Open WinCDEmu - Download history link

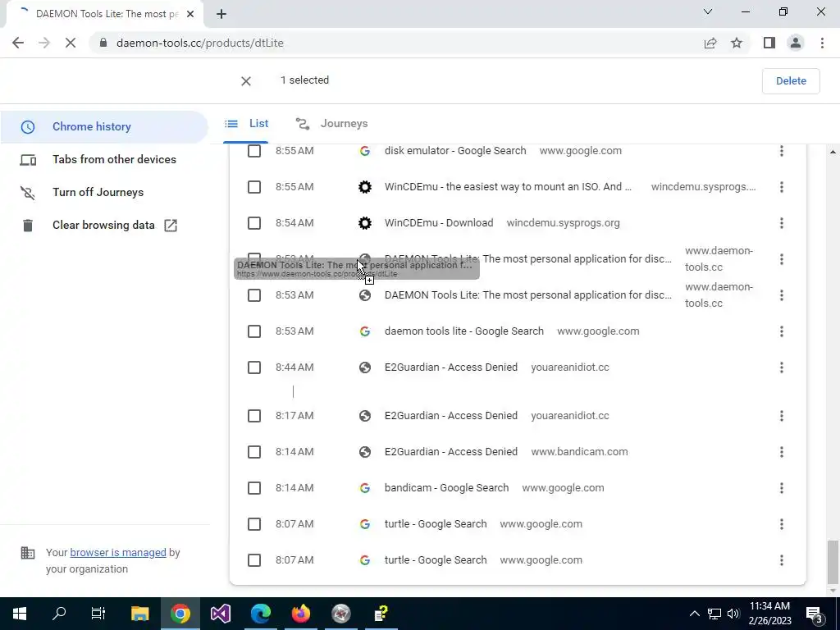point(439,223)
